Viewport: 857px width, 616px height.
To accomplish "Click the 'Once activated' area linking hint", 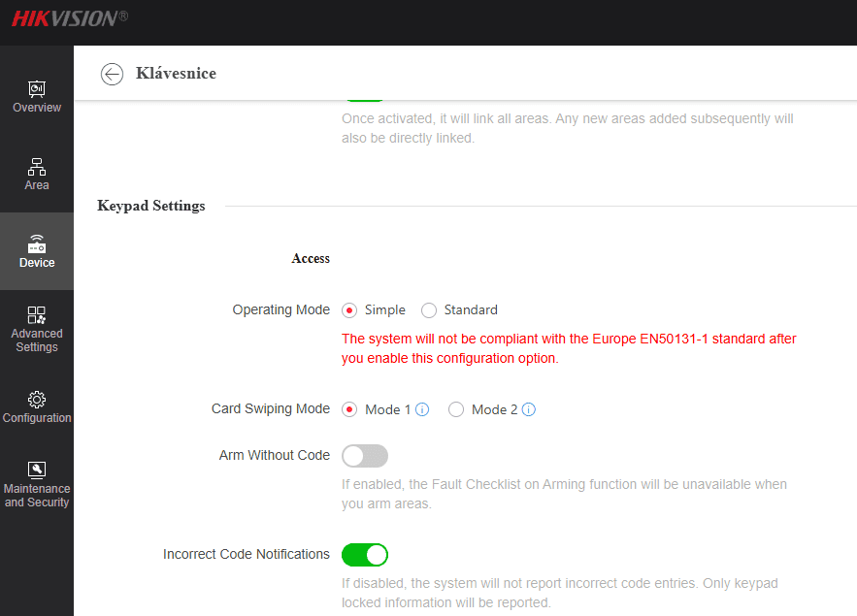I will coord(568,128).
